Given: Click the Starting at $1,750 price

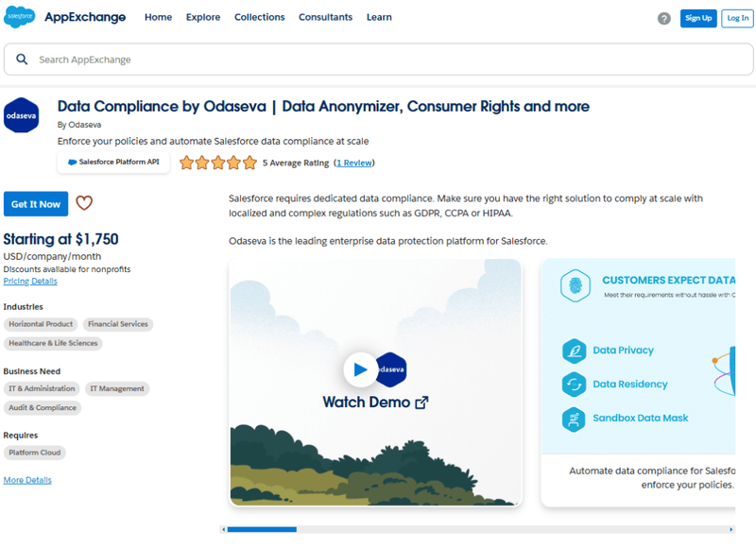Looking at the screenshot, I should [60, 239].
